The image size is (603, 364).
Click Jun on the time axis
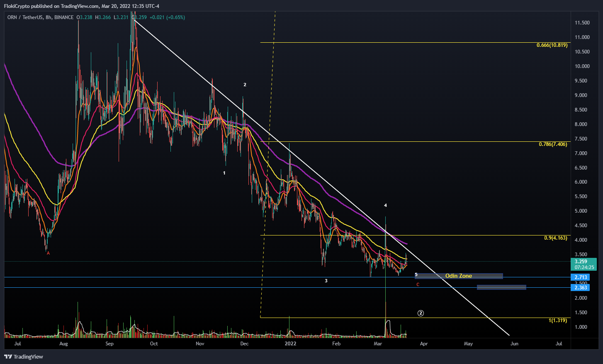point(514,344)
